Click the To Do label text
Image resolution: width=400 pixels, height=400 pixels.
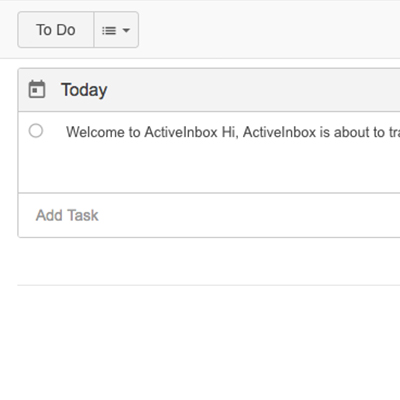coord(56,30)
